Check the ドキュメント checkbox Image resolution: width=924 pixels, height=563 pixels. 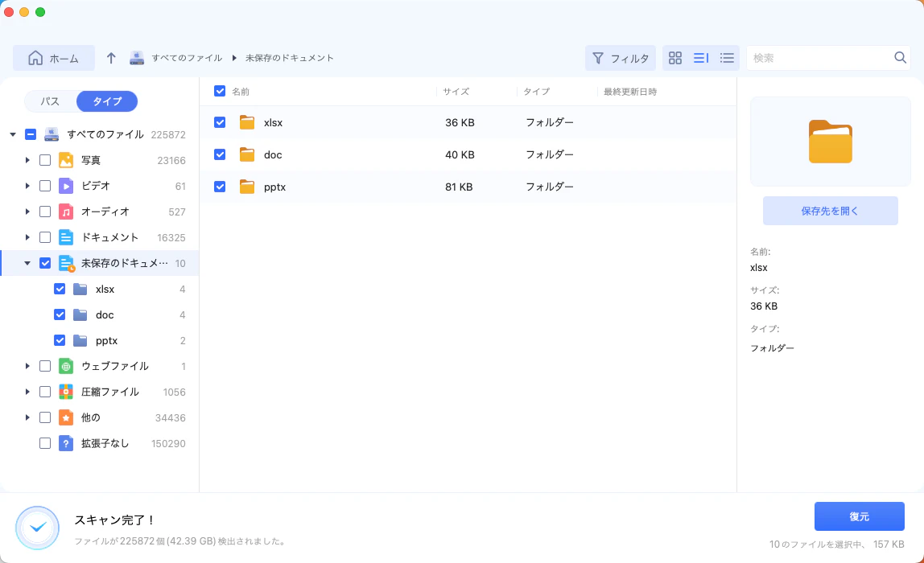(x=45, y=237)
